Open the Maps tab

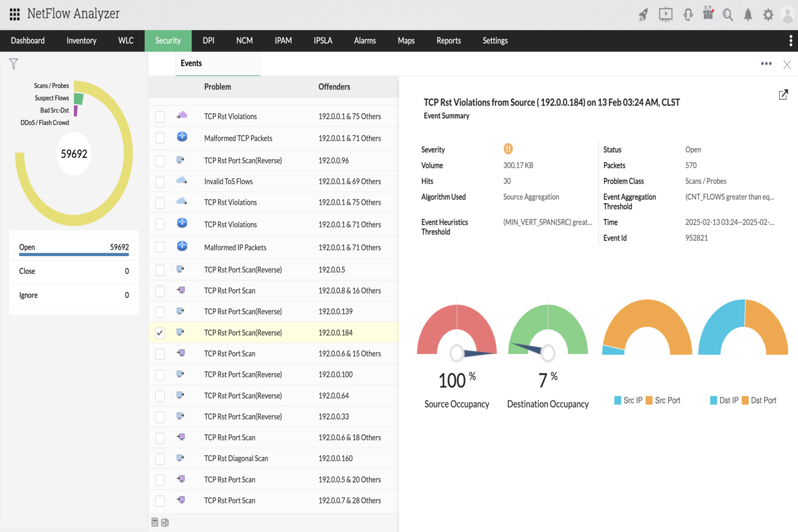406,40
